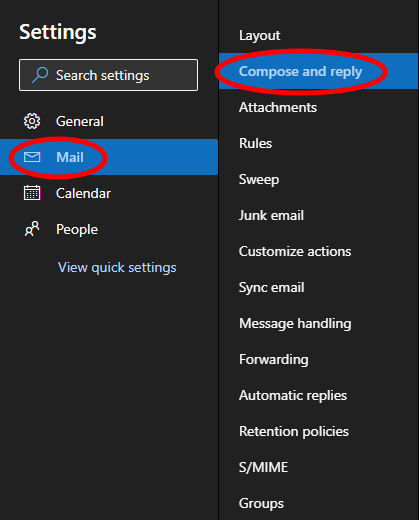Open View quick settings link
Image resolution: width=419 pixels, height=520 pixels.
tap(117, 267)
